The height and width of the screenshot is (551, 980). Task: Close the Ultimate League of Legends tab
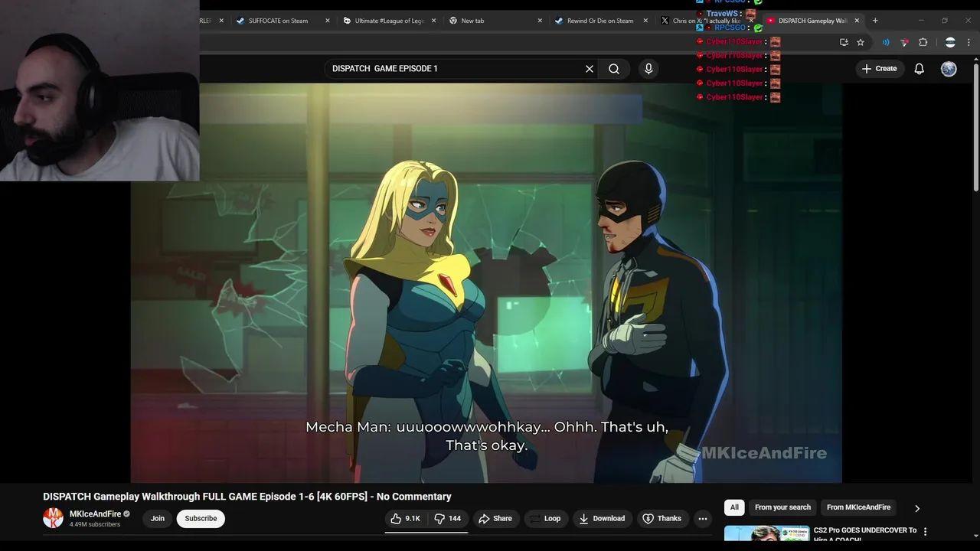pos(434,21)
